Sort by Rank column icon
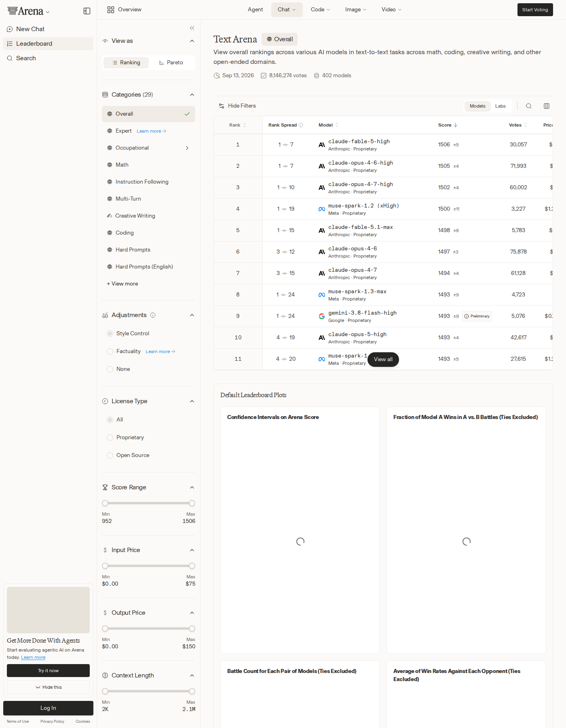 [245, 125]
